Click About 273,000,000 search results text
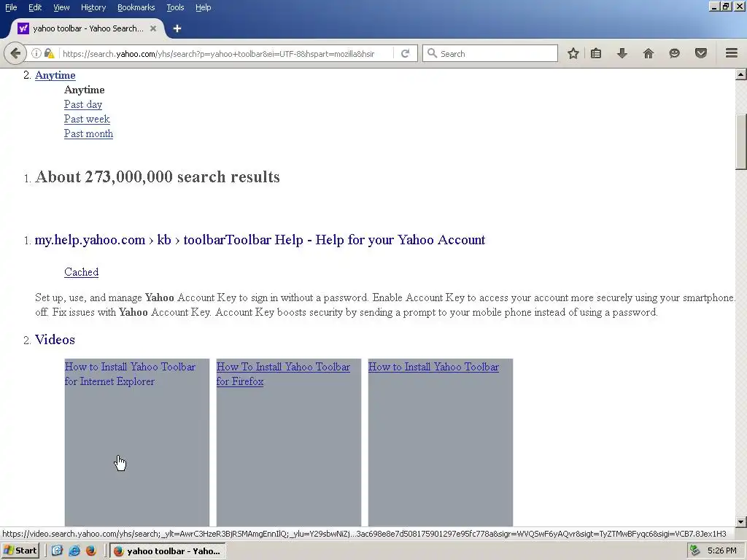 tap(158, 176)
